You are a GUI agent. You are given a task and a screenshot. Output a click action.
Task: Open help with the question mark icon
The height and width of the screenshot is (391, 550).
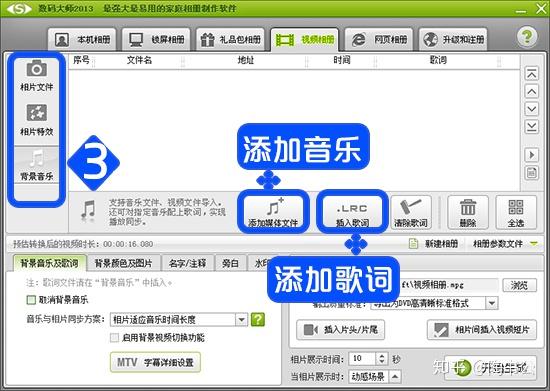[526, 36]
